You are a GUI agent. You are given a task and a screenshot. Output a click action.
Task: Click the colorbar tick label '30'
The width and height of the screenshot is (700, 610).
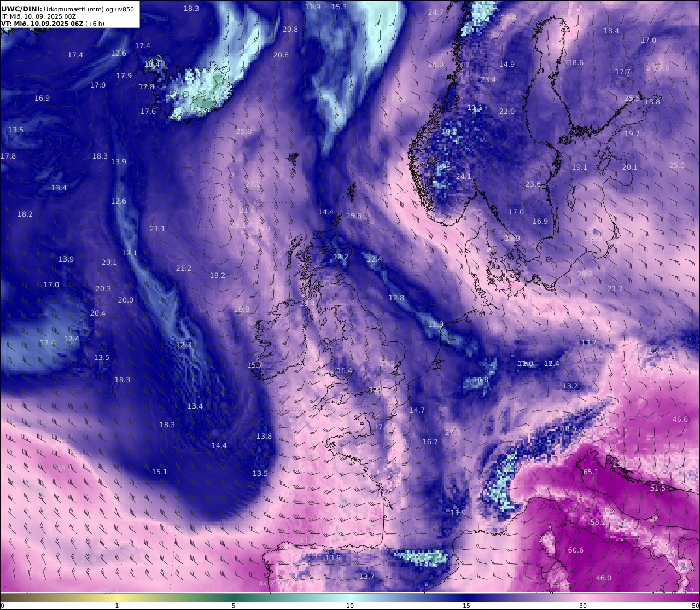(x=583, y=606)
